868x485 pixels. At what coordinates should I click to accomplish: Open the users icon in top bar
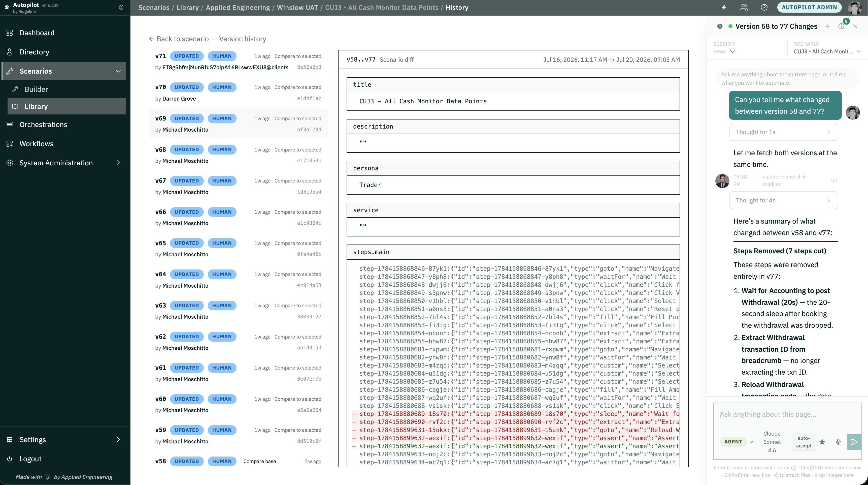(x=744, y=7)
